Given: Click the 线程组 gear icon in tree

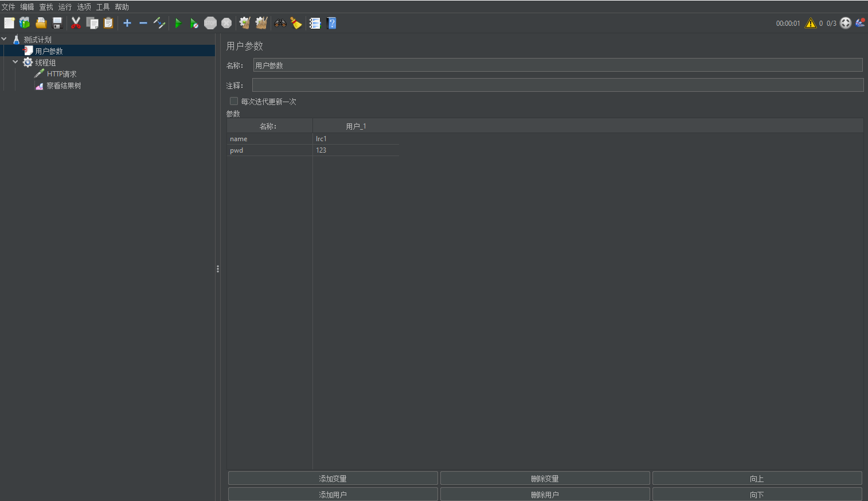Looking at the screenshot, I should tap(28, 63).
